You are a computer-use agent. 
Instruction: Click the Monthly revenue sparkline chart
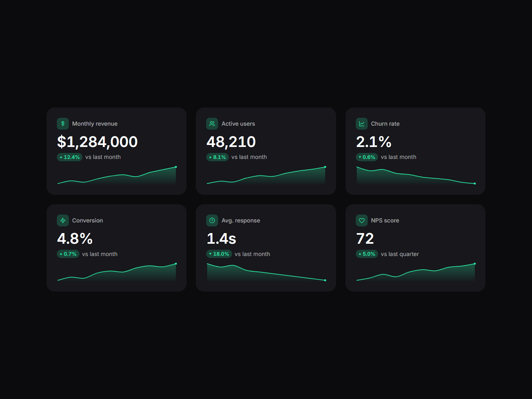117,175
